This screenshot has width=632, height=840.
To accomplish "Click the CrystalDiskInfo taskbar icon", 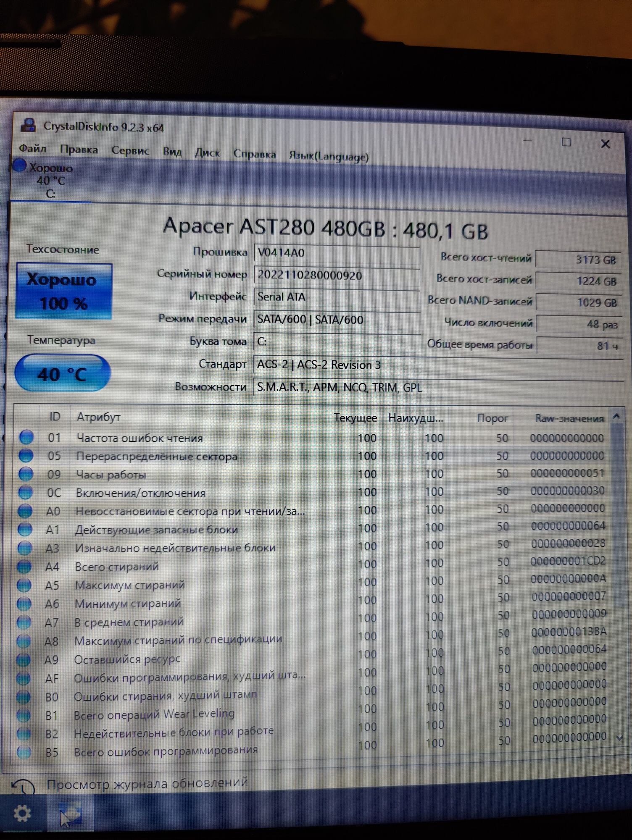I will point(70,814).
